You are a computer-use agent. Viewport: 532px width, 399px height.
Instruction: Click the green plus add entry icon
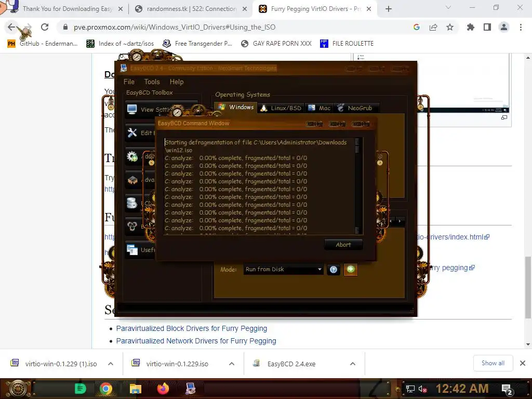[x=351, y=270]
